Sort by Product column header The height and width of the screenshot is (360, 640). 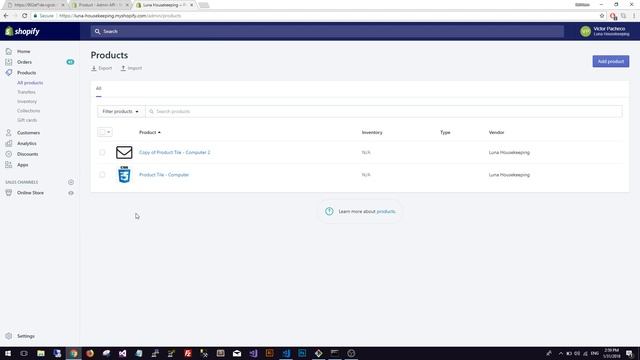[x=150, y=133]
